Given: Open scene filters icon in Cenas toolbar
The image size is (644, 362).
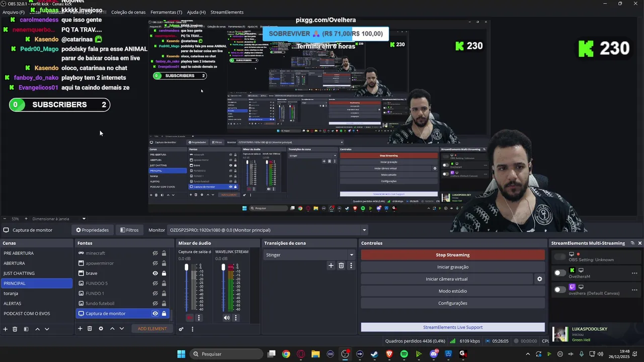Looking at the screenshot, I should click(26, 329).
